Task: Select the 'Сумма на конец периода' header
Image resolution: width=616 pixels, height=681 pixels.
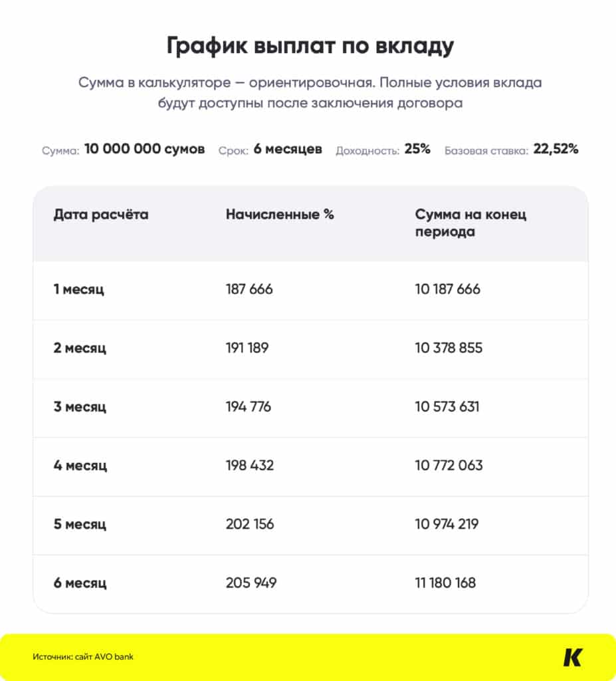Action: (x=470, y=223)
